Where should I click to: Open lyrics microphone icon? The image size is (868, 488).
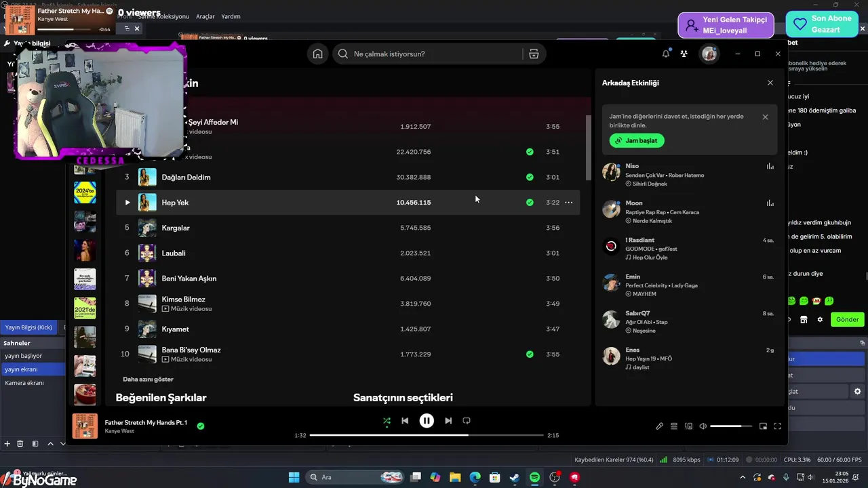659,426
